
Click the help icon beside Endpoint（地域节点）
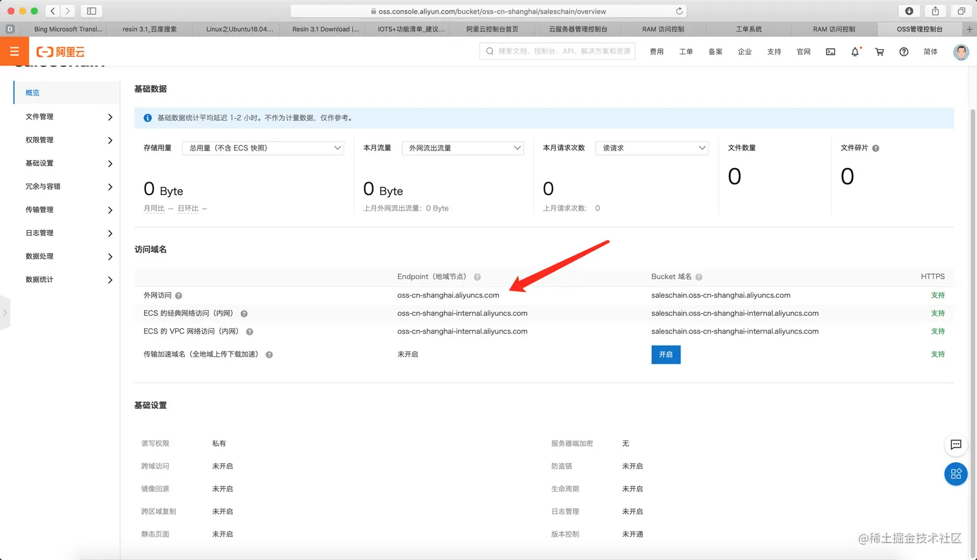pos(477,277)
